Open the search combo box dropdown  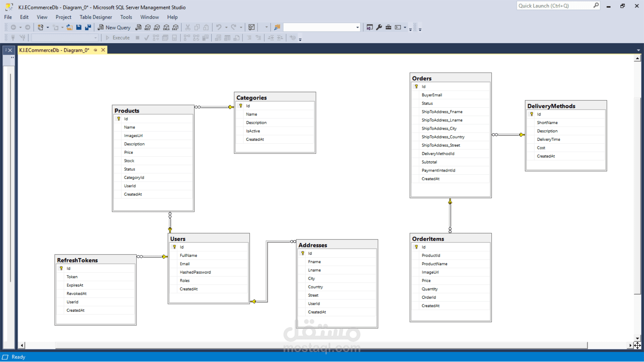[x=357, y=27]
